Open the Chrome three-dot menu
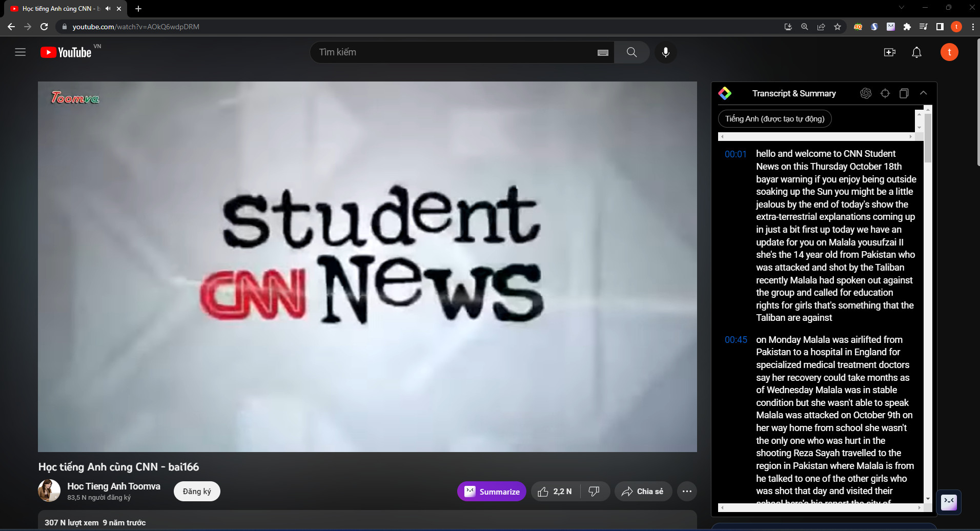This screenshot has width=980, height=531. pyautogui.click(x=972, y=27)
